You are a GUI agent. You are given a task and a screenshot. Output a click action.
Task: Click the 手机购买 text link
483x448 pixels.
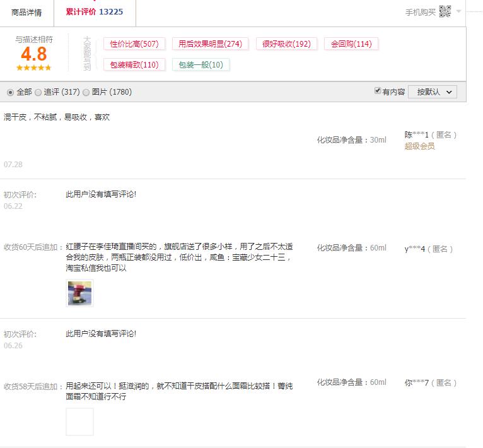coord(420,12)
